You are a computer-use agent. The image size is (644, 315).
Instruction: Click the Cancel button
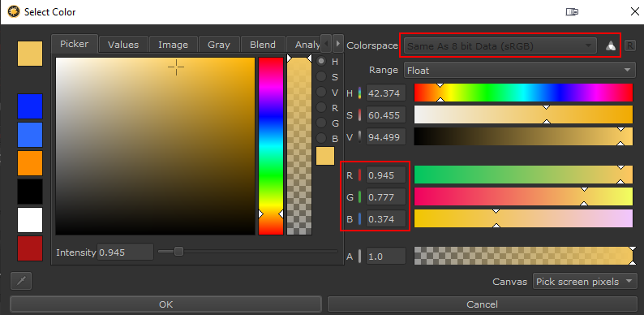tap(482, 304)
